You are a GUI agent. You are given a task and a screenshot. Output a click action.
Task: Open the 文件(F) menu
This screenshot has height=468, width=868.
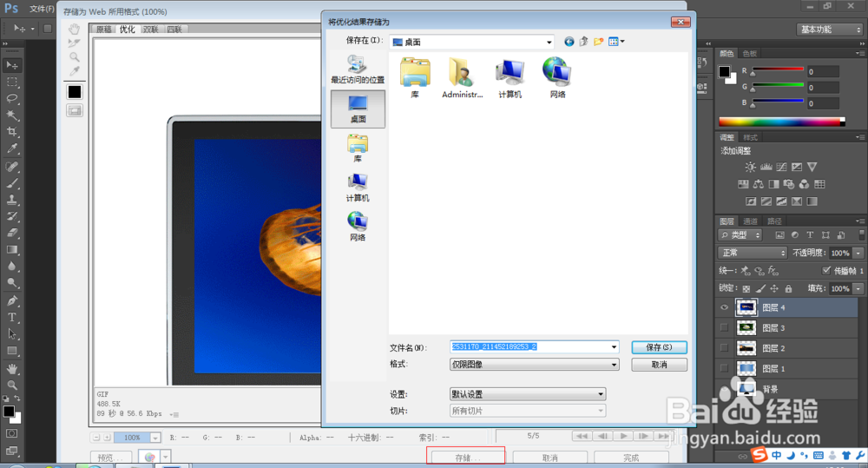(42, 9)
